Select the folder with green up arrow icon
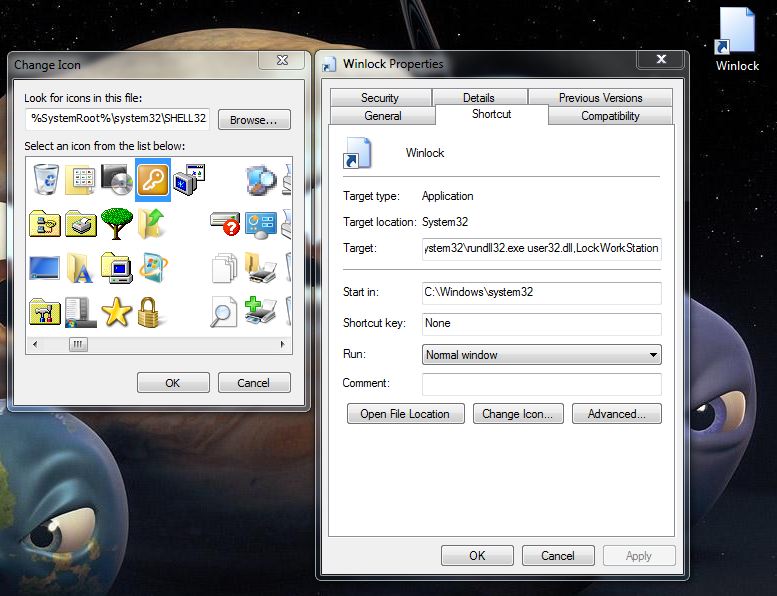Screen dimensions: 777x596 point(151,224)
